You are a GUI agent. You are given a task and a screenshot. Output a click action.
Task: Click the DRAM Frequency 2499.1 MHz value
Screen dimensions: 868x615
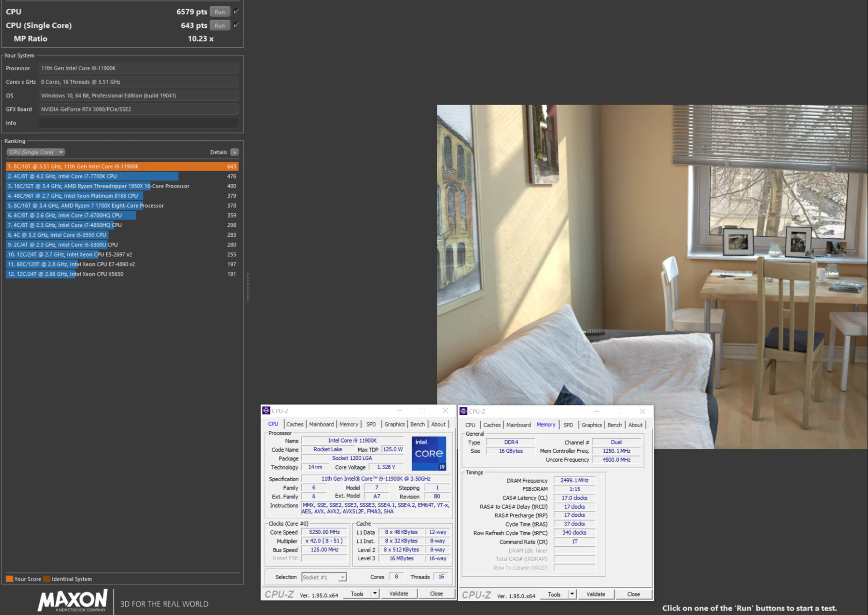point(574,480)
